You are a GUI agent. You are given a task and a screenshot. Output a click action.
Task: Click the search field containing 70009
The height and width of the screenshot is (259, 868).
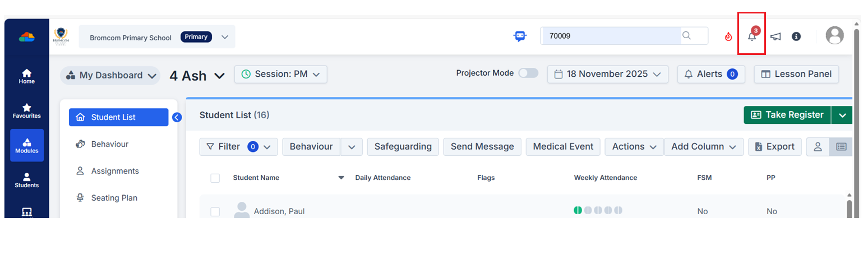coord(611,36)
